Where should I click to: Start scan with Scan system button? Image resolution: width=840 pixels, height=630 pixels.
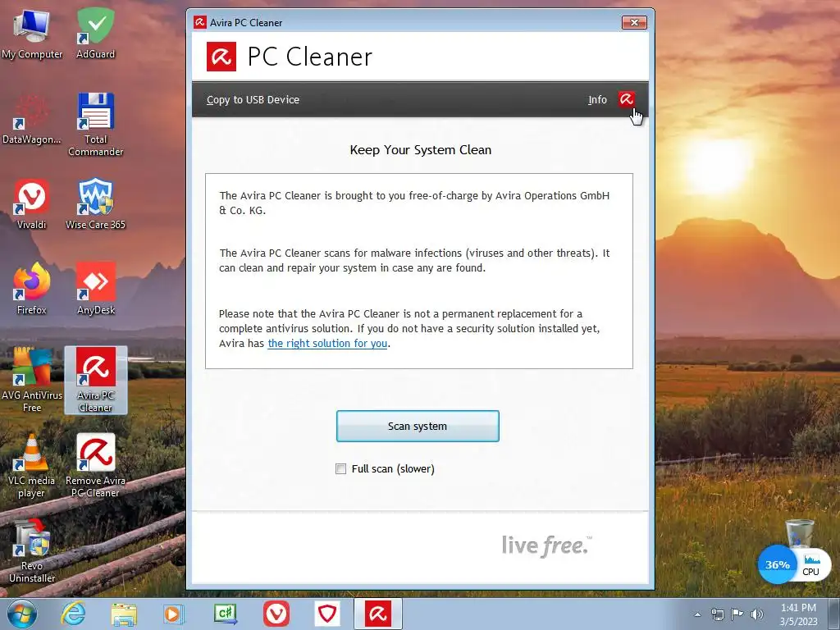pyautogui.click(x=418, y=427)
